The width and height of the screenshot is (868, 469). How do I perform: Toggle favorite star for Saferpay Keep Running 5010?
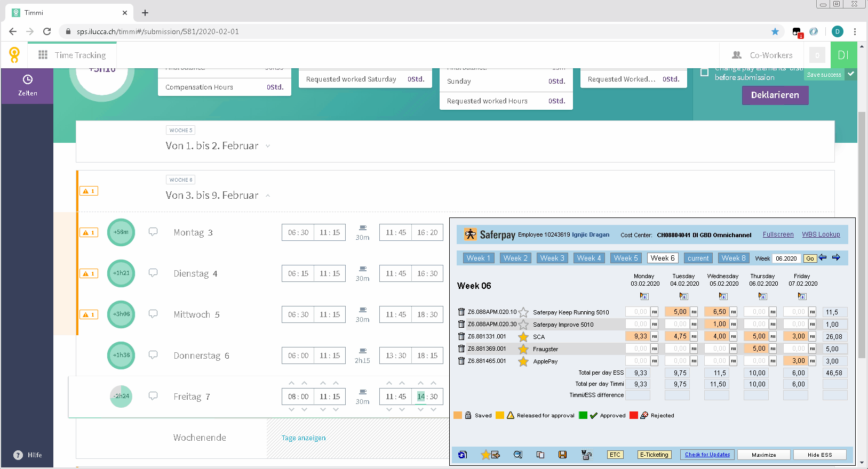(x=523, y=312)
